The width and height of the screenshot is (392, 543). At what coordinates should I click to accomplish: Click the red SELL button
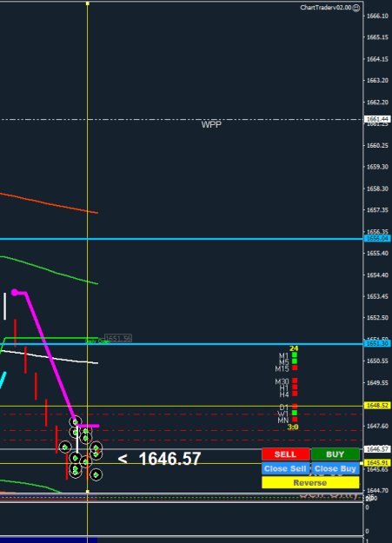click(286, 454)
